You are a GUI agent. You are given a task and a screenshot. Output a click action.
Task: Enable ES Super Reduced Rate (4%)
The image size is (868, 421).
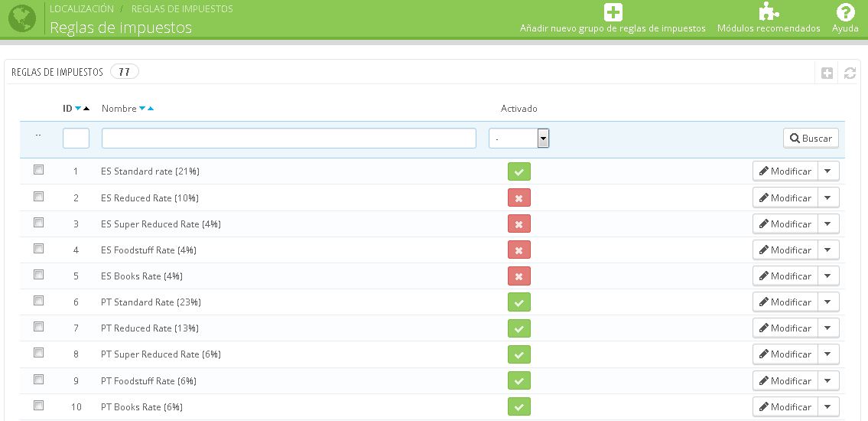coord(519,224)
